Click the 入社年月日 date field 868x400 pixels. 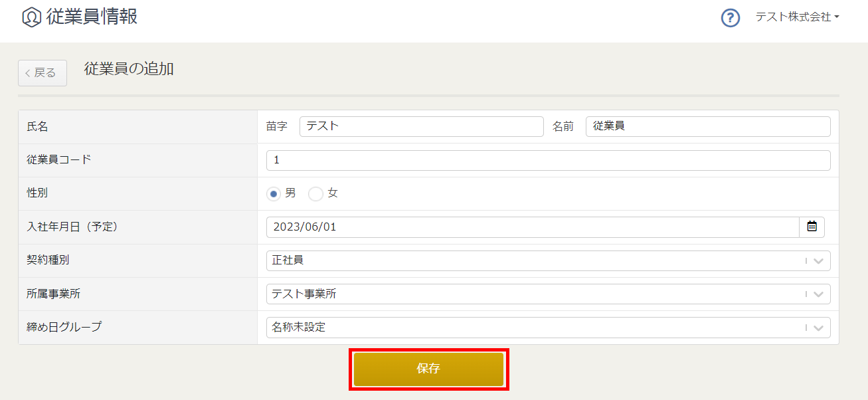click(x=533, y=227)
